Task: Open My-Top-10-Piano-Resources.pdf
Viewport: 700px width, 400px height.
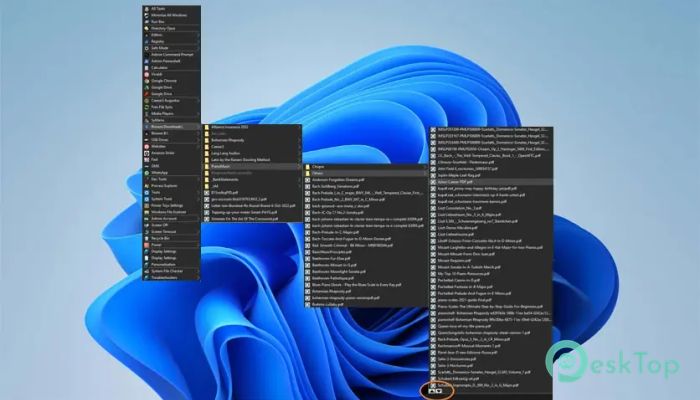Action: click(x=491, y=274)
